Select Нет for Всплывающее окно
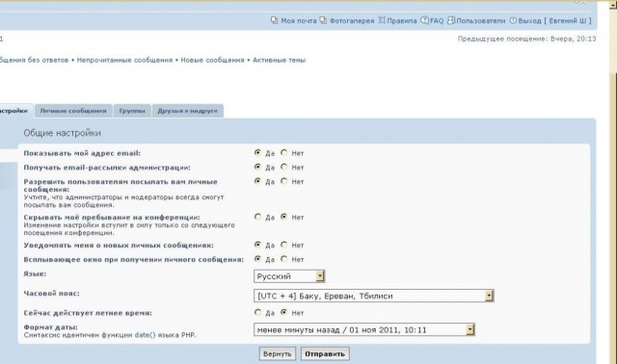The width and height of the screenshot is (617, 364). point(283,259)
